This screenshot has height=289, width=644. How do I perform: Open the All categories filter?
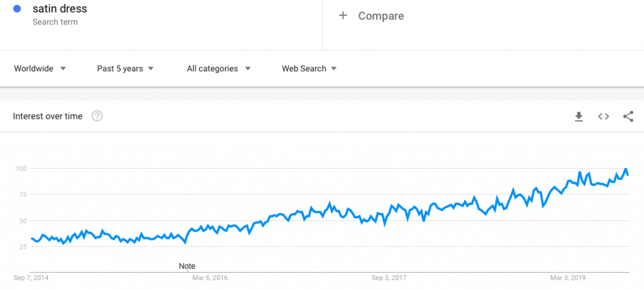[218, 69]
